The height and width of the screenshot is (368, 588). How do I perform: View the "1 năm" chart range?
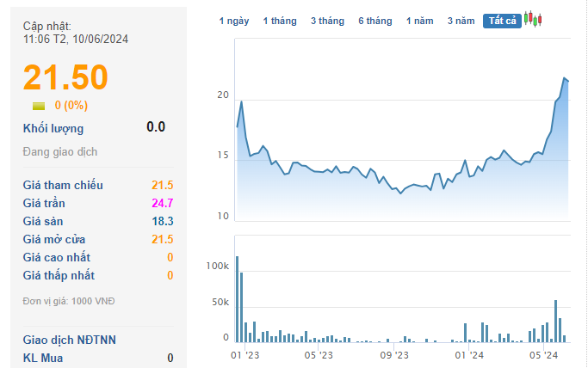[x=420, y=21]
